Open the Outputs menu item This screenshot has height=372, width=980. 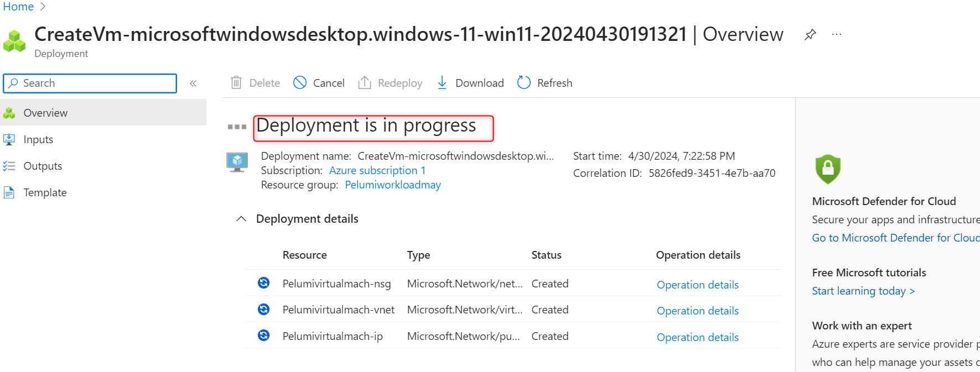43,166
